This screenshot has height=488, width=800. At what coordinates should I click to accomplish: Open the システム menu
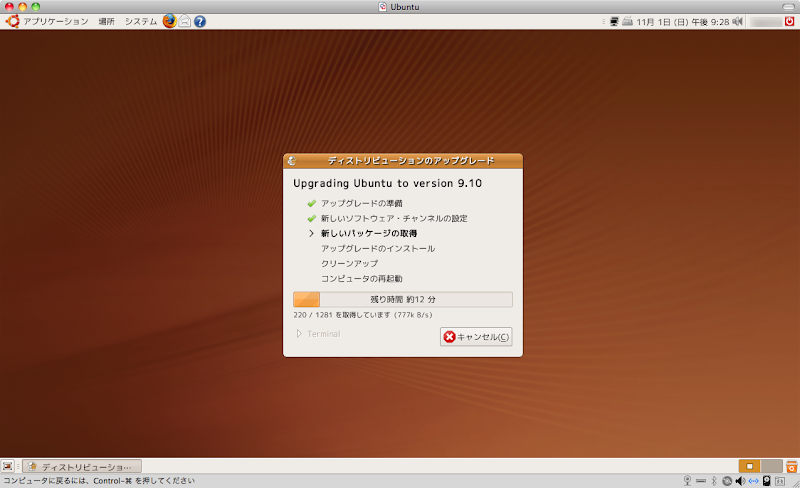tap(141, 21)
